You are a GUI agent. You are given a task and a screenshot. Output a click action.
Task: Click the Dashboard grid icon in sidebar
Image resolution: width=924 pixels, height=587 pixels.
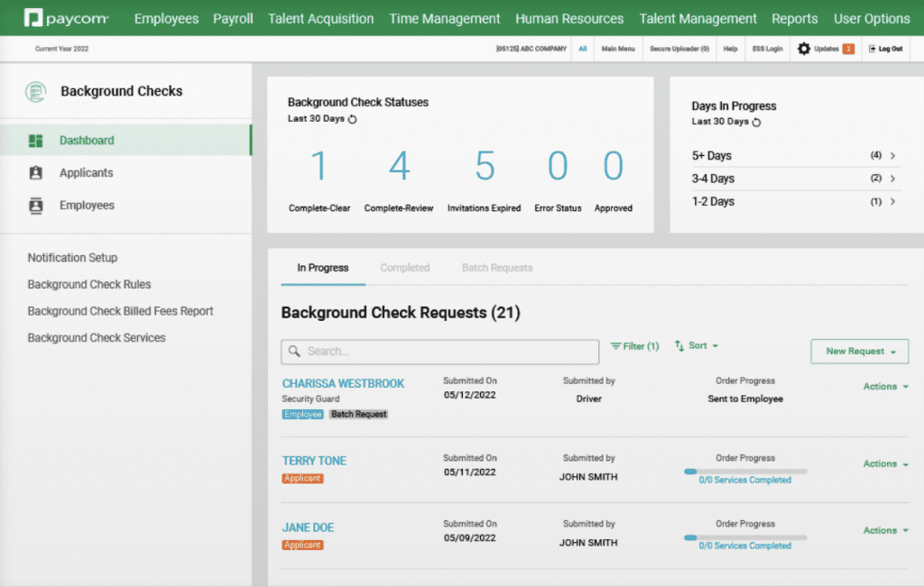point(36,141)
